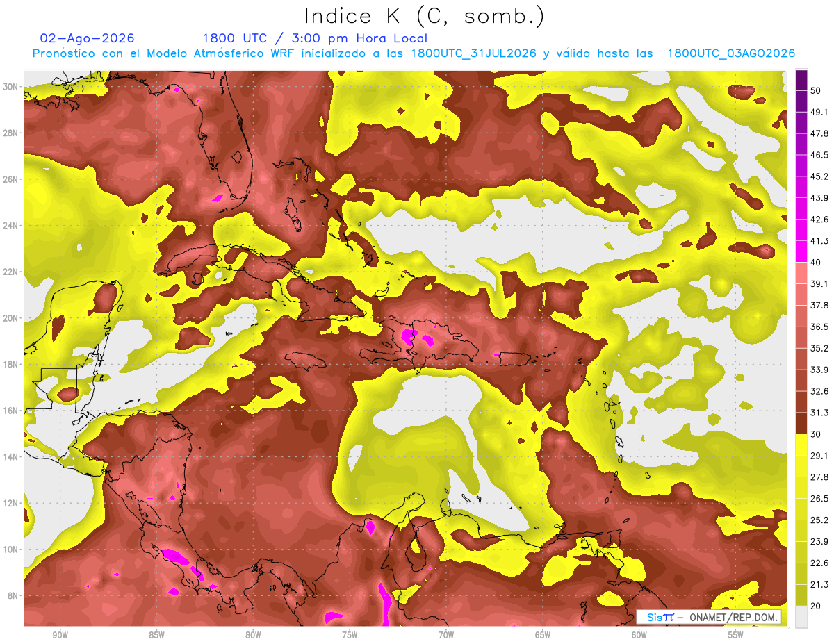Click the colorbar value "27.8"
Image resolution: width=834 pixels, height=644 pixels.
[x=820, y=477]
